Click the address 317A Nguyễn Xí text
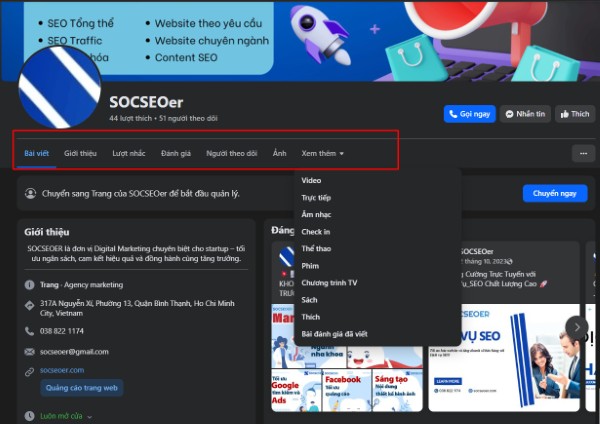The image size is (600, 424). (137, 308)
